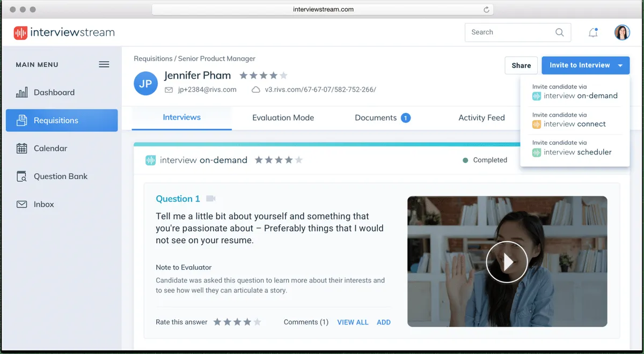
Task: Choose invite via interview connect
Action: pos(575,120)
